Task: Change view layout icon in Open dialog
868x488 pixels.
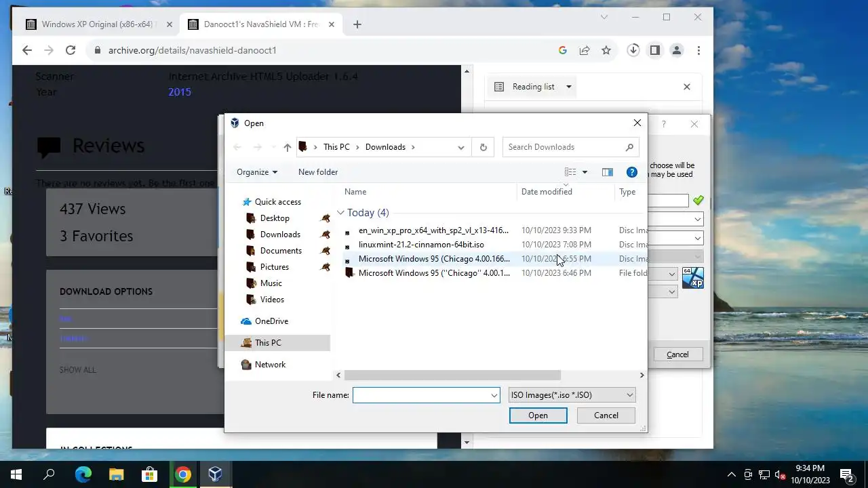Action: coord(570,172)
